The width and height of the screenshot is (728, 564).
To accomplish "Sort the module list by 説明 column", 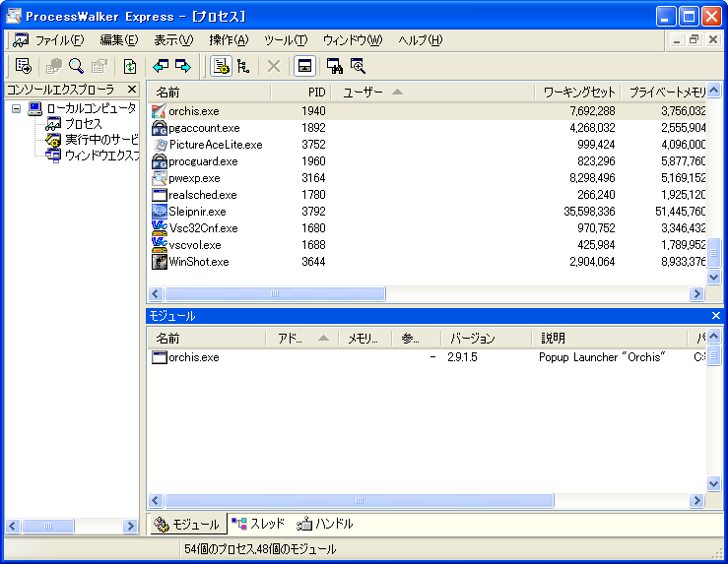I will 609,339.
